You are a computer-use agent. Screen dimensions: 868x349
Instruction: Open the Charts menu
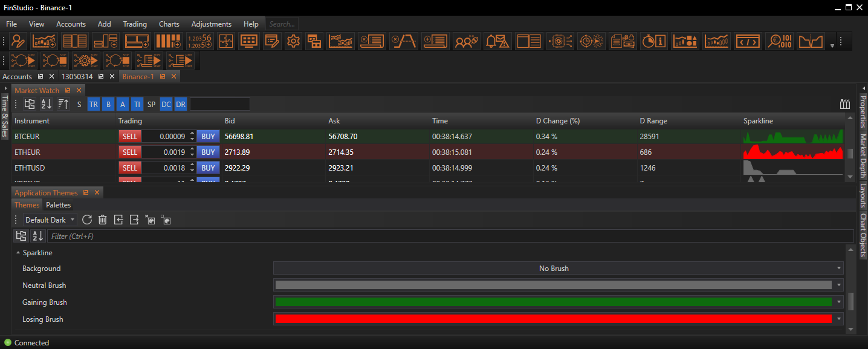[169, 24]
